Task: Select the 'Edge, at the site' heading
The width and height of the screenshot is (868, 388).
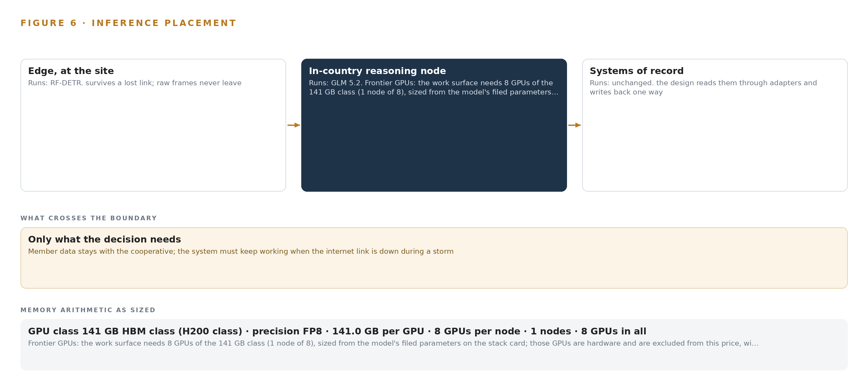Action: point(71,71)
